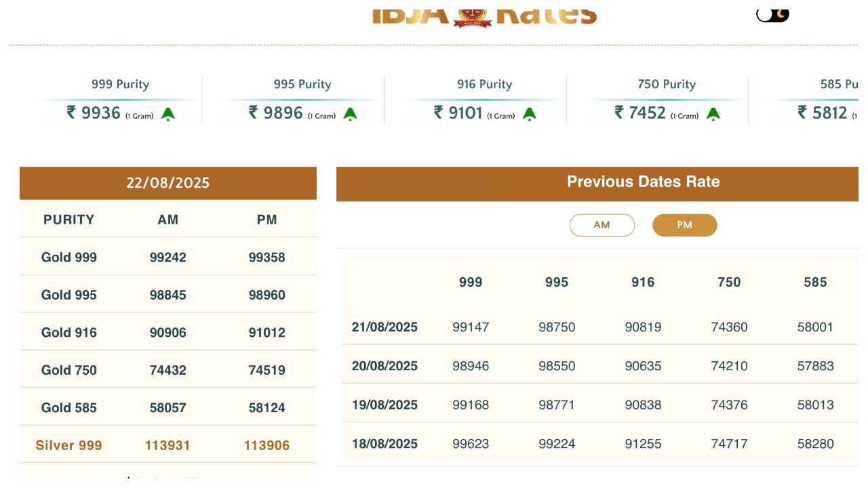Click Gold 999 PM value 99358
Viewport: 868px width, 488px height.
point(267,258)
